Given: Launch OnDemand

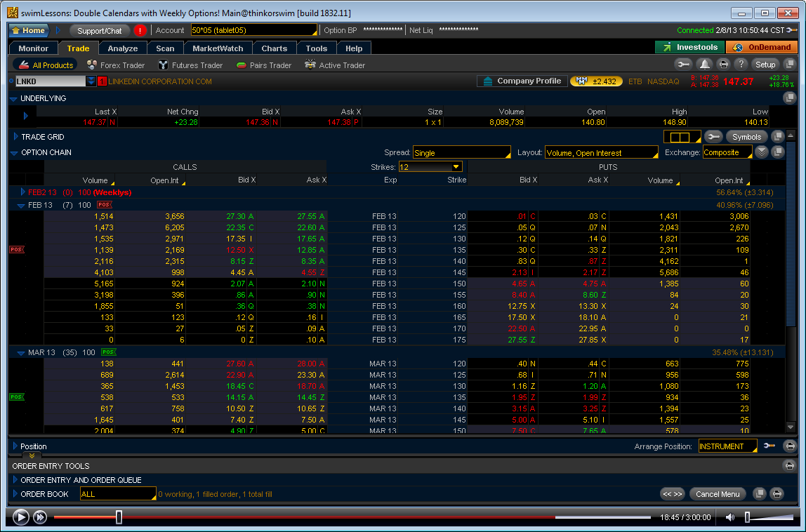Looking at the screenshot, I should click(x=762, y=47).
